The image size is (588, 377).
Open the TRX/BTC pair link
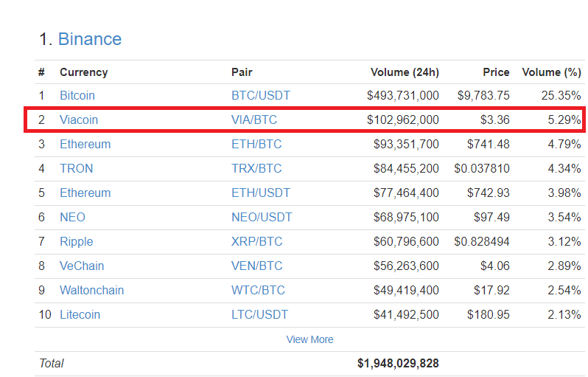(256, 168)
